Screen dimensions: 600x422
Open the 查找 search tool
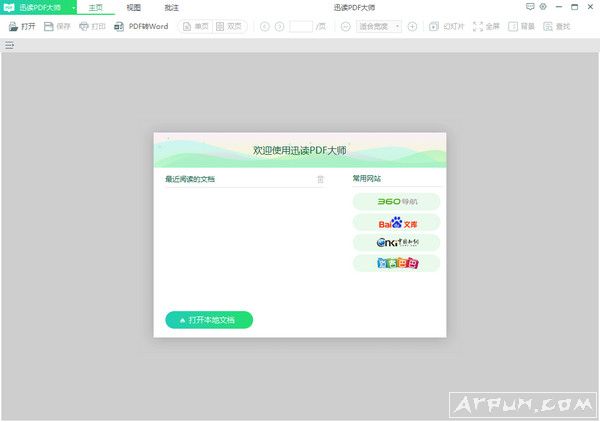click(557, 26)
